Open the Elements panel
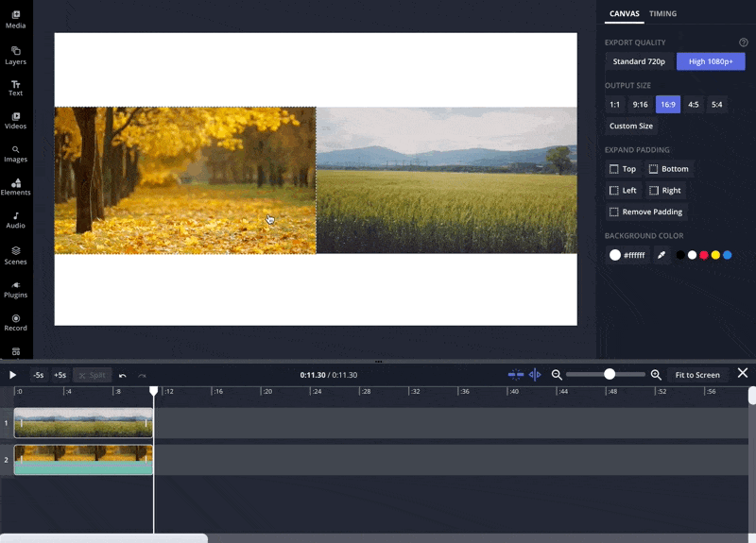This screenshot has height=543, width=756. (x=16, y=187)
